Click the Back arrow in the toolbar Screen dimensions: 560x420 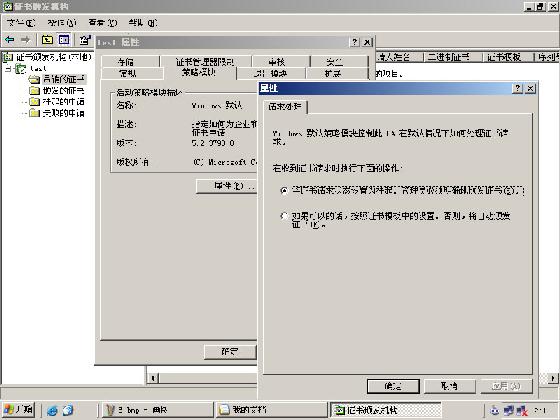10,40
